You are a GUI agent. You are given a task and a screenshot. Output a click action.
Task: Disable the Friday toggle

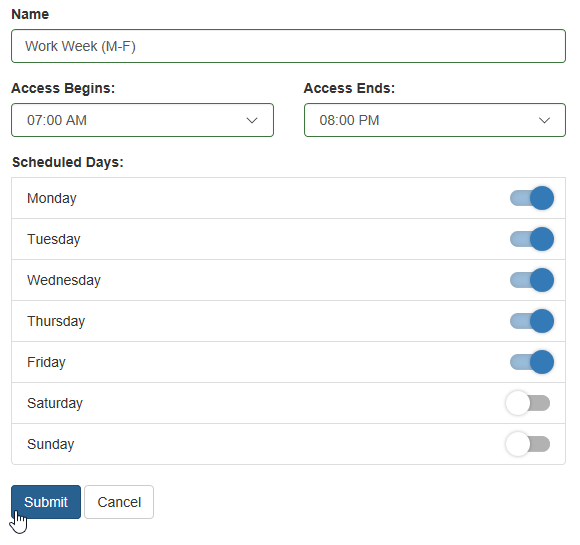tap(532, 362)
